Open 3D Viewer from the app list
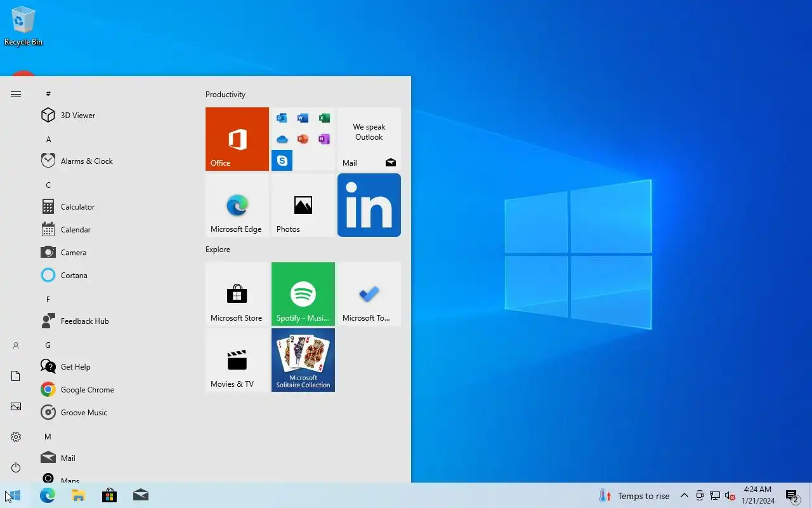The height and width of the screenshot is (508, 812). click(x=114, y=116)
